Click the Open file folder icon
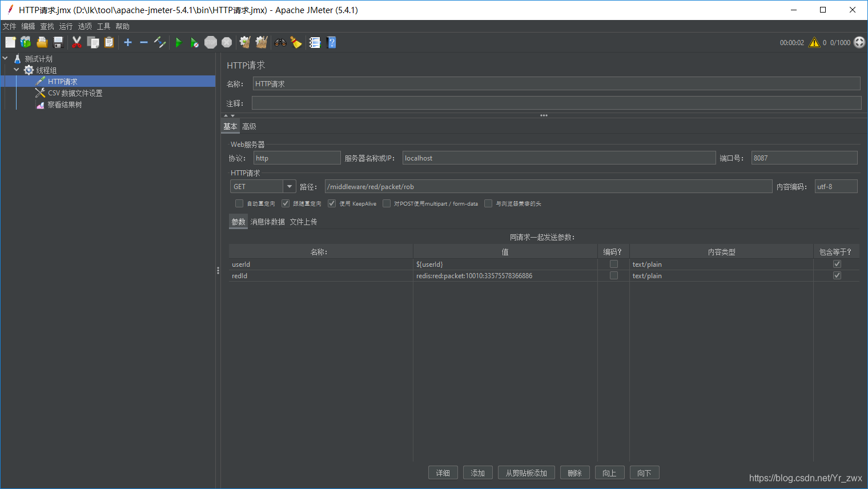Image resolution: width=868 pixels, height=489 pixels. 42,42
